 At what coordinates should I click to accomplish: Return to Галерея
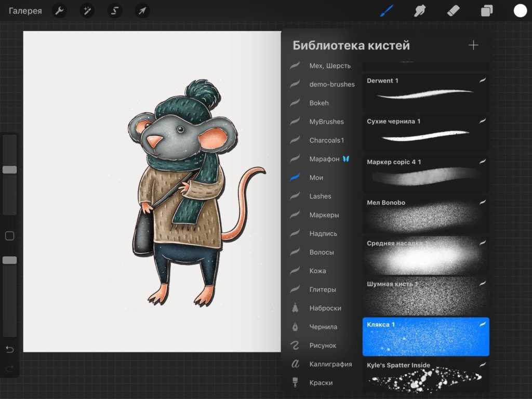click(25, 11)
